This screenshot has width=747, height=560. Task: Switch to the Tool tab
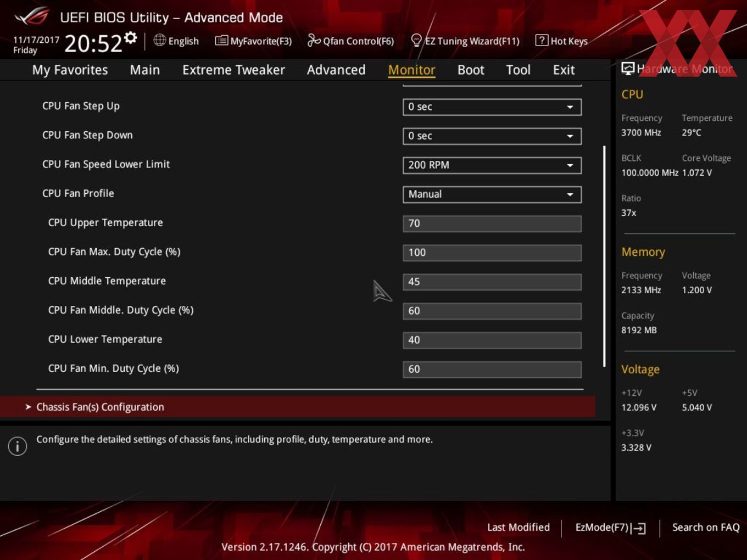coord(518,70)
